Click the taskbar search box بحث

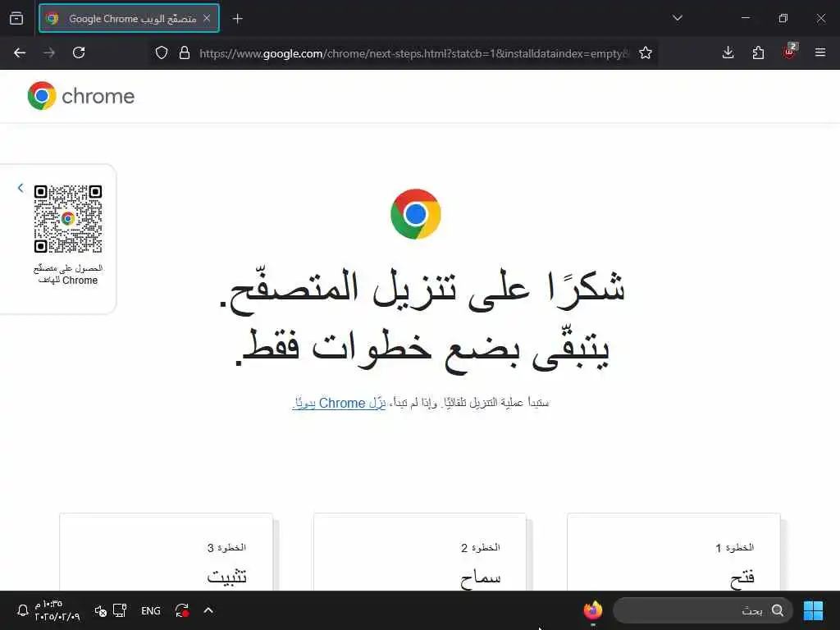point(703,610)
